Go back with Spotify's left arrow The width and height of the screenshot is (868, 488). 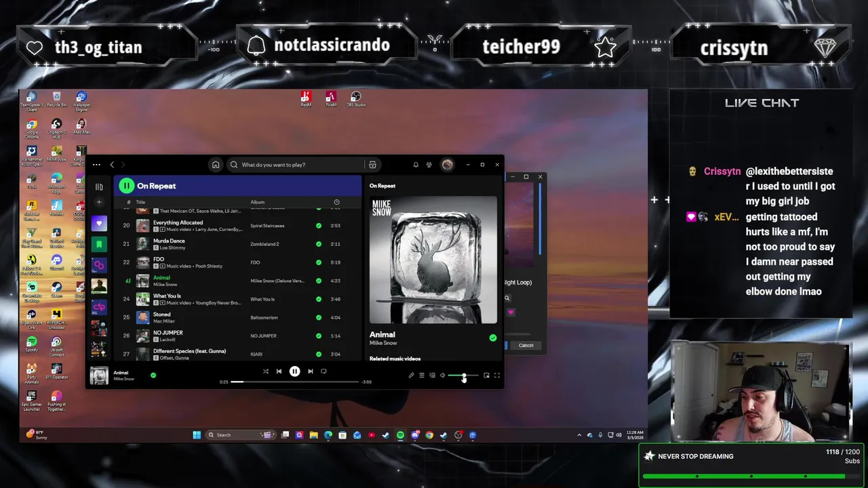[x=112, y=165]
